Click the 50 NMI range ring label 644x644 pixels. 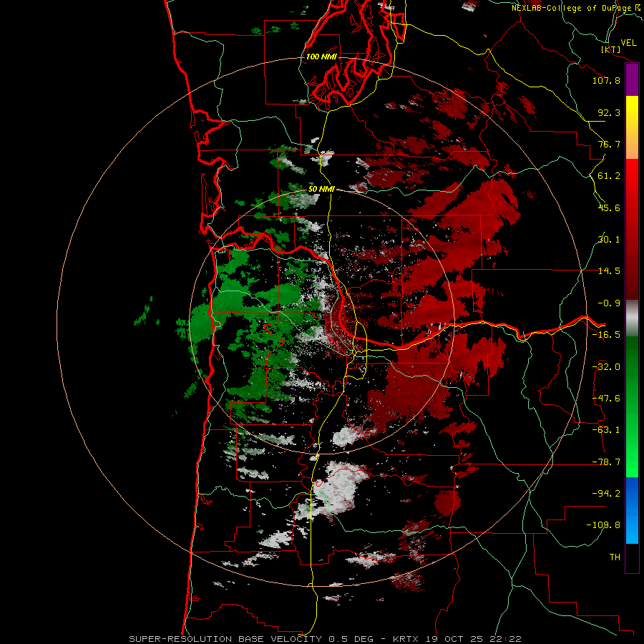tap(321, 190)
